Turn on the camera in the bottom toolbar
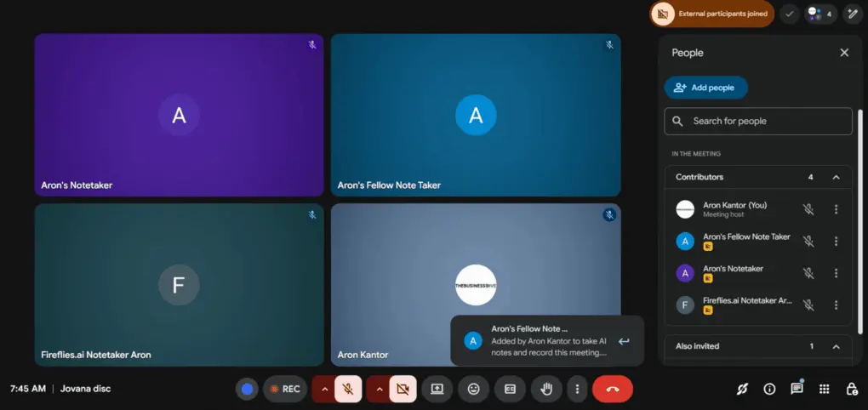Screen dimensions: 868x410 (403, 389)
